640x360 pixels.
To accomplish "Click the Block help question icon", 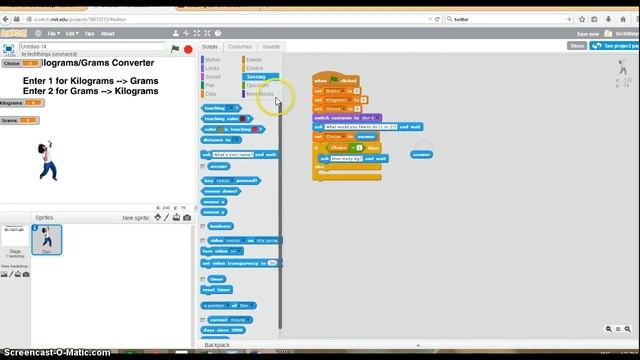I will 218,33.
